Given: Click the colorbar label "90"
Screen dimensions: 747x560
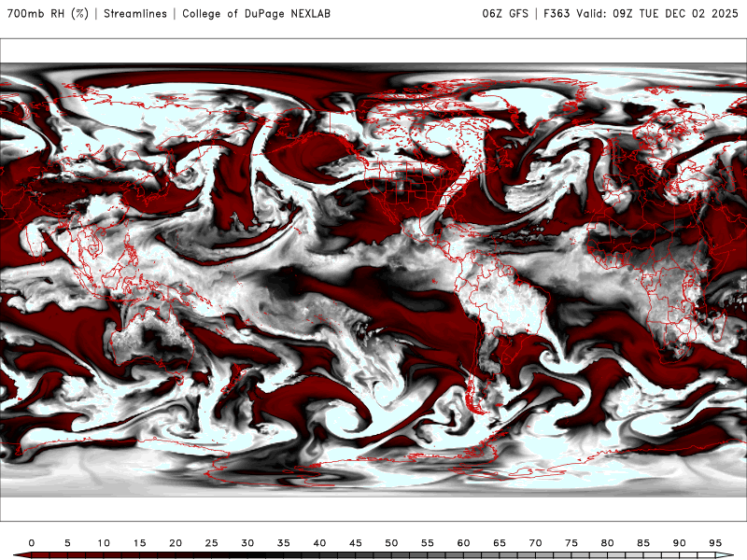Looking at the screenshot, I should click(679, 543).
